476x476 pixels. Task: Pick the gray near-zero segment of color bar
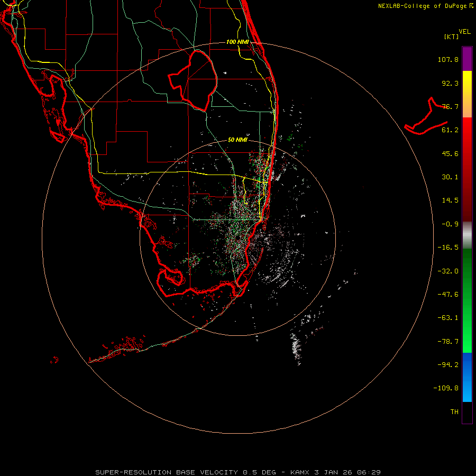tap(467, 235)
